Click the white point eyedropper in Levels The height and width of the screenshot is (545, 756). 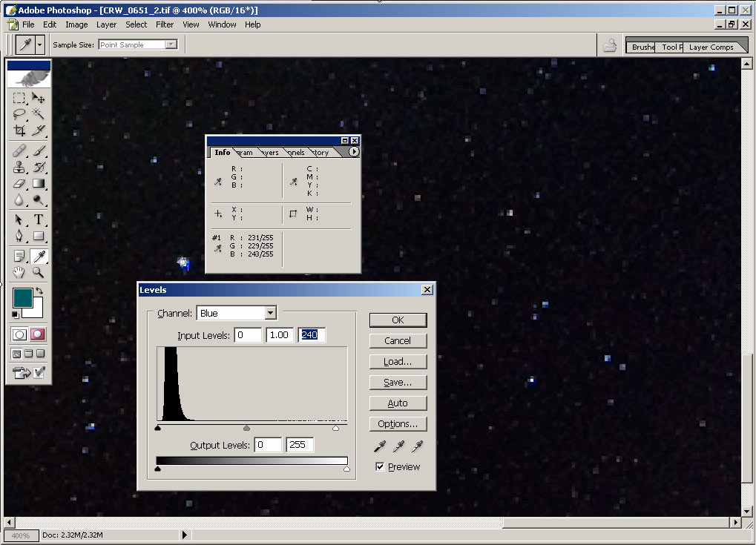418,446
